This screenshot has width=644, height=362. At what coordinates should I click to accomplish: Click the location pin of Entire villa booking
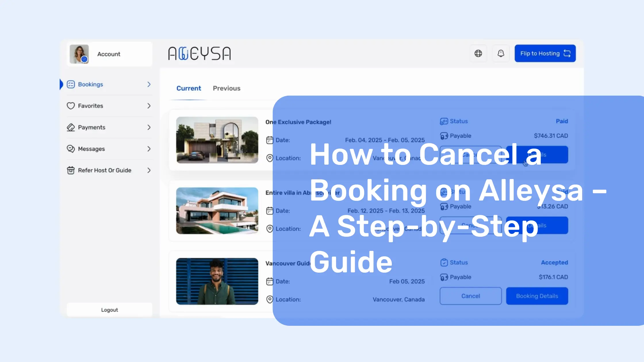[270, 229]
